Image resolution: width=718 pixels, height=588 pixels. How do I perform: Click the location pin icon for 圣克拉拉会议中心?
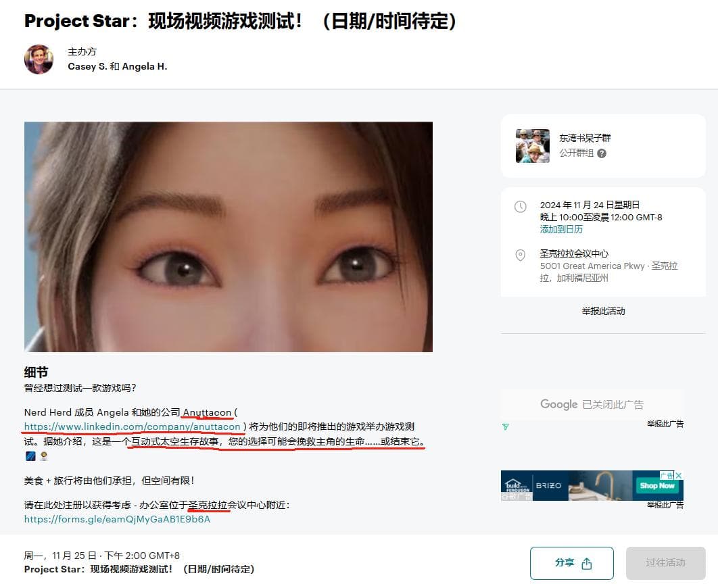pos(520,255)
